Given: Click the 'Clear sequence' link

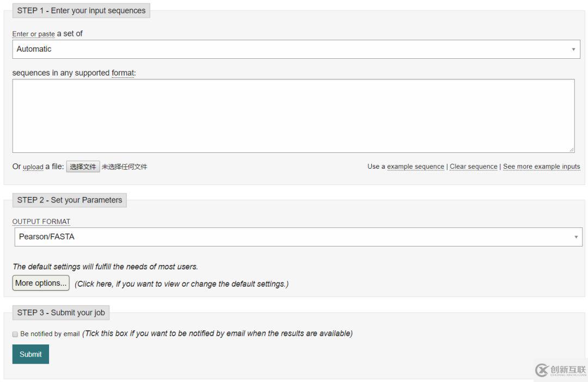Looking at the screenshot, I should (x=473, y=167).
